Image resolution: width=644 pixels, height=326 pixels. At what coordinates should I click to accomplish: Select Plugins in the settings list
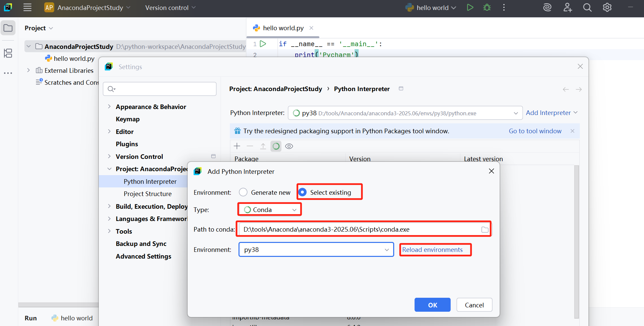click(x=127, y=144)
